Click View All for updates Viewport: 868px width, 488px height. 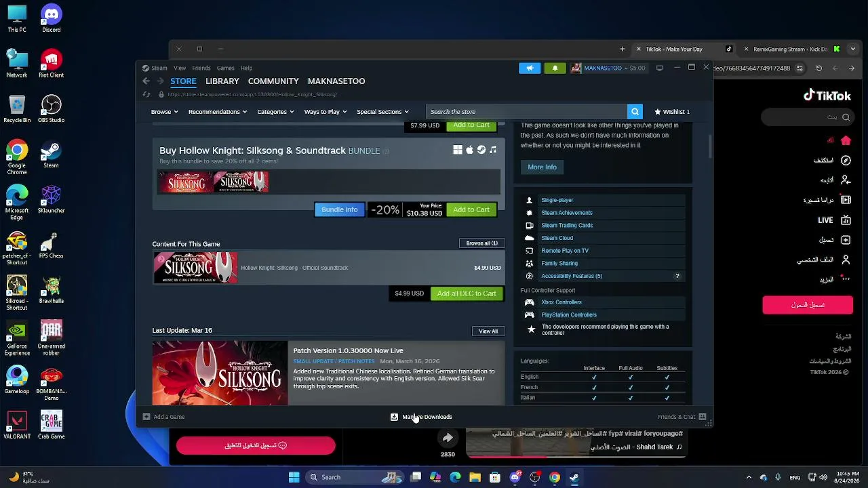(488, 331)
